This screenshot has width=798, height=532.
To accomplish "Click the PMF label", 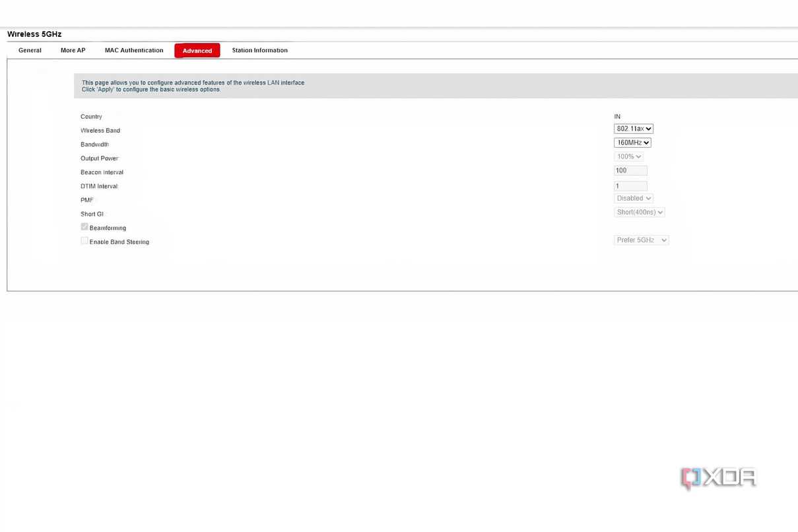I will (x=86, y=200).
